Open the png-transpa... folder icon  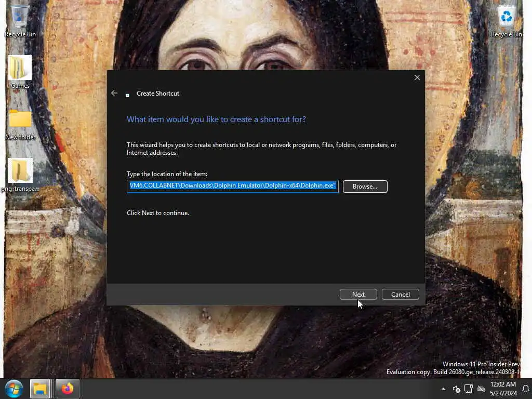pyautogui.click(x=20, y=175)
